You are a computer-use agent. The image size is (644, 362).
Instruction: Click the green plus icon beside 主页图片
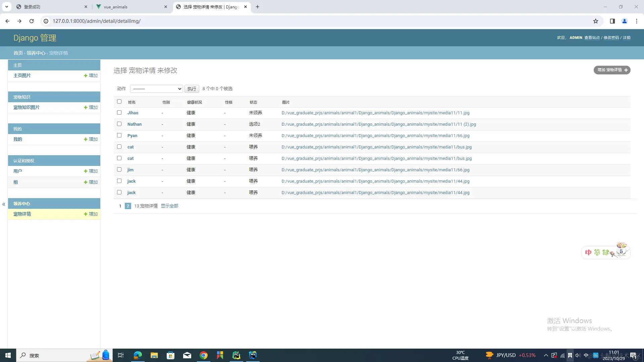point(86,76)
